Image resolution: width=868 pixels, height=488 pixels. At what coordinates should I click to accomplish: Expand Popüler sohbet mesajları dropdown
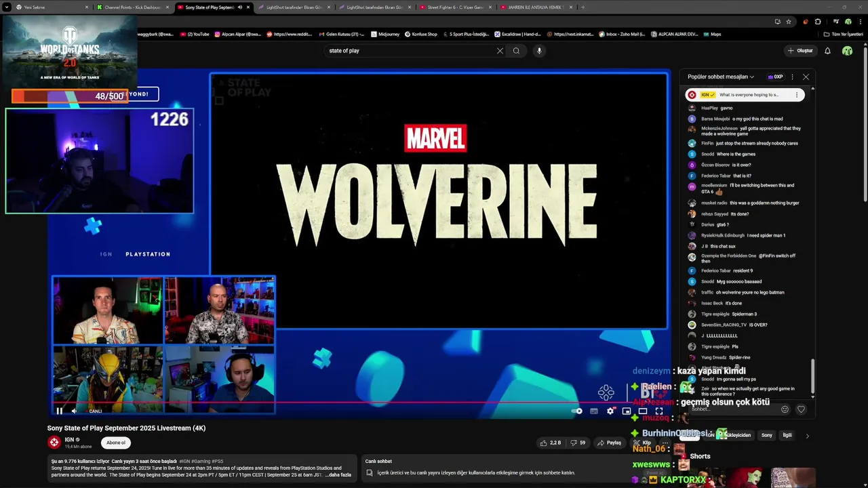click(x=721, y=77)
